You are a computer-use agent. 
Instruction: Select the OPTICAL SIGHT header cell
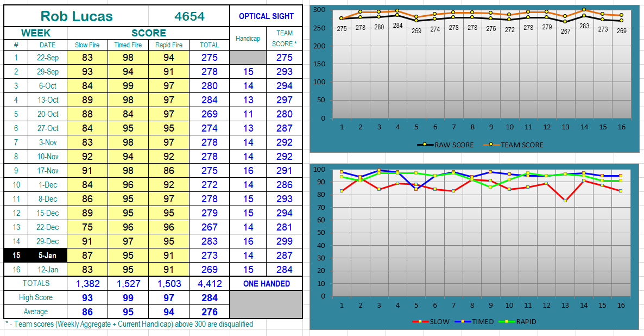coord(266,16)
